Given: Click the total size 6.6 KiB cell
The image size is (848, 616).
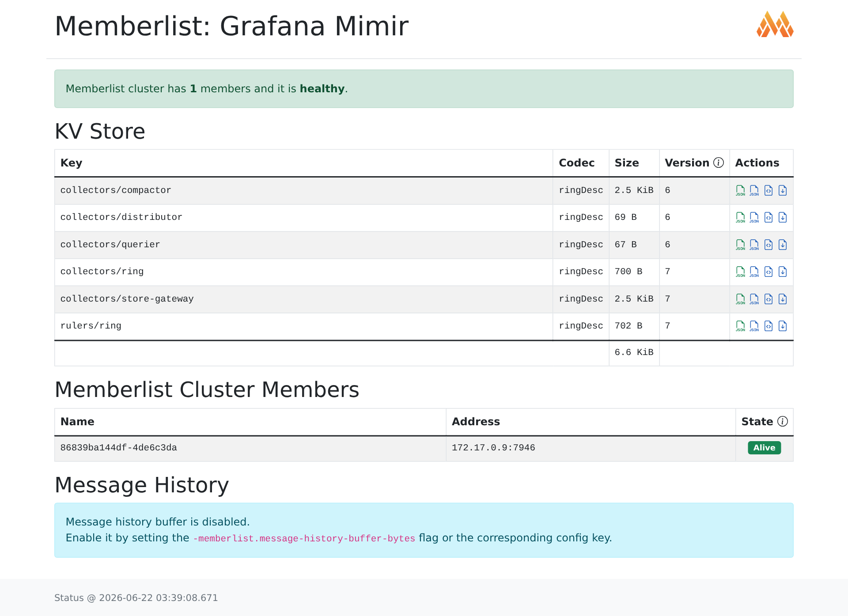Looking at the screenshot, I should click(634, 352).
